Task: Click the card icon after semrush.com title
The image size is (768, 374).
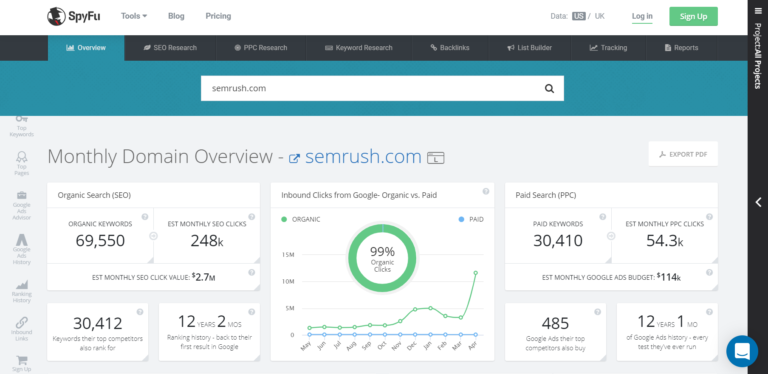Action: coord(435,158)
